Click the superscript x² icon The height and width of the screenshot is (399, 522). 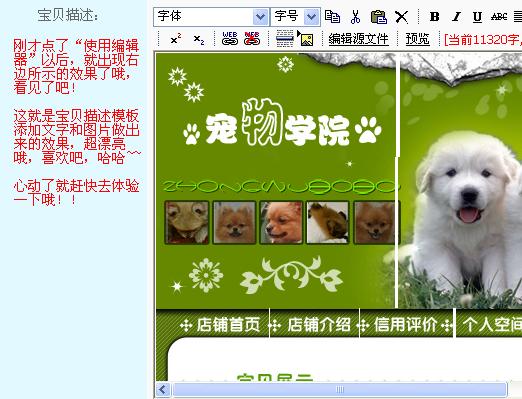(x=176, y=39)
